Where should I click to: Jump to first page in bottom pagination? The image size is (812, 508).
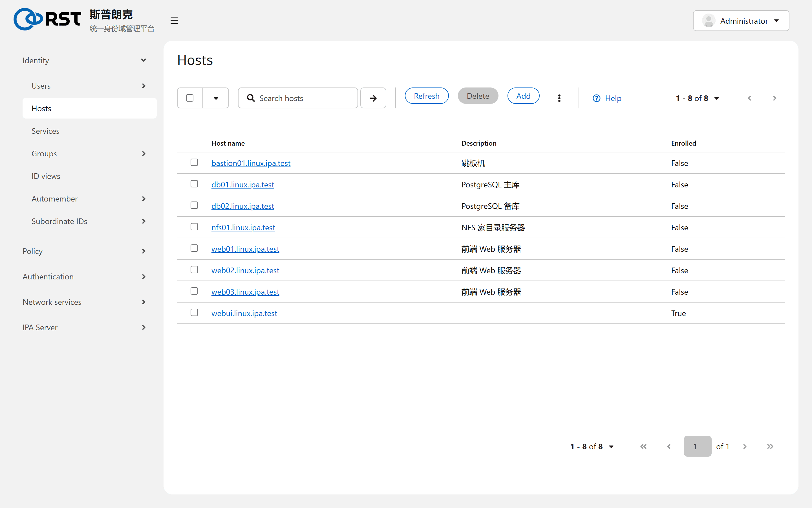tap(643, 446)
